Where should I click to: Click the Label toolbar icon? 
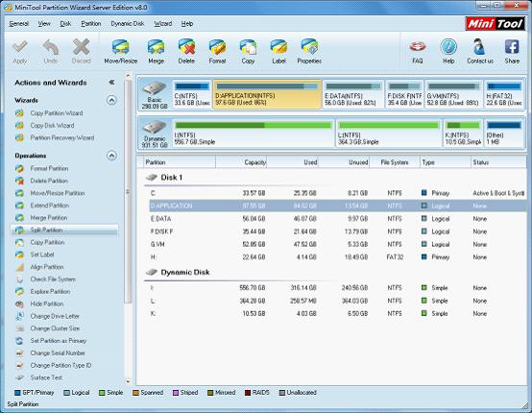click(278, 51)
